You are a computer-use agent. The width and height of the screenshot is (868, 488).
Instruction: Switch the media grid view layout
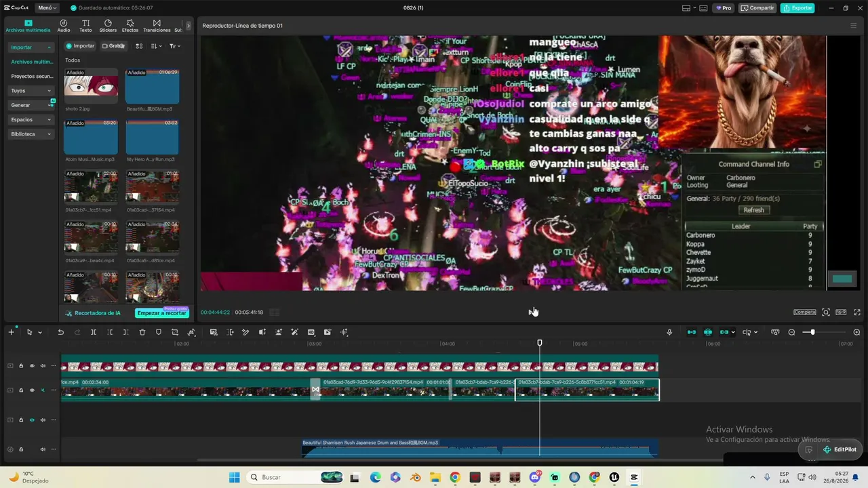click(x=139, y=46)
